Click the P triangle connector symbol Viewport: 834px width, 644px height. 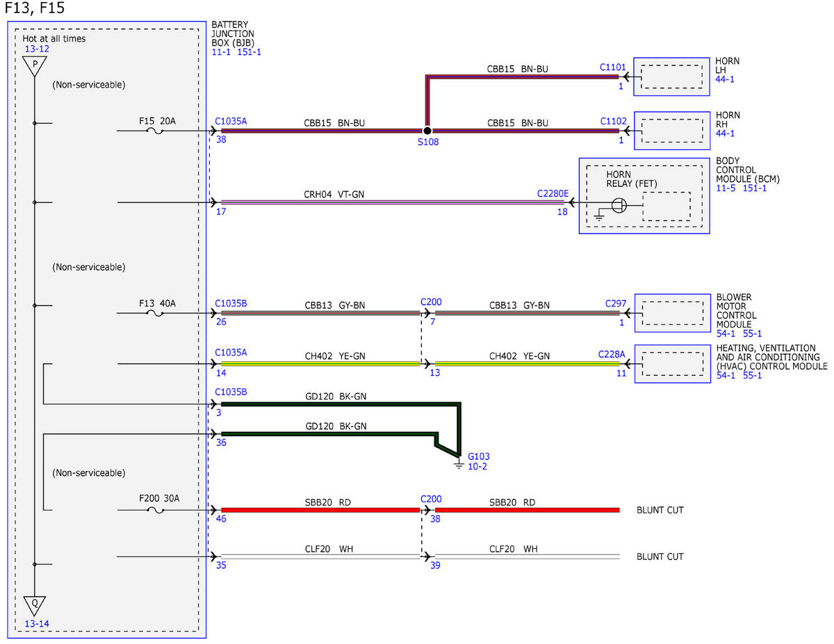coord(33,66)
